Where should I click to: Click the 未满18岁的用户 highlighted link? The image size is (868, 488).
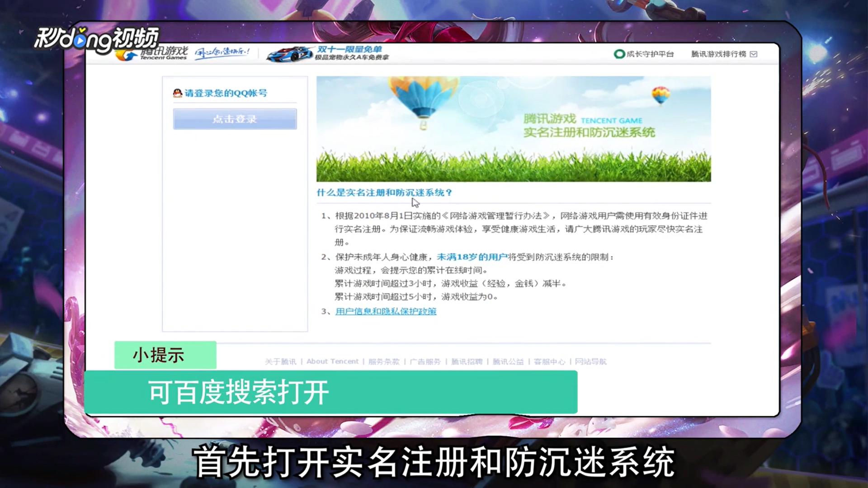click(x=472, y=257)
